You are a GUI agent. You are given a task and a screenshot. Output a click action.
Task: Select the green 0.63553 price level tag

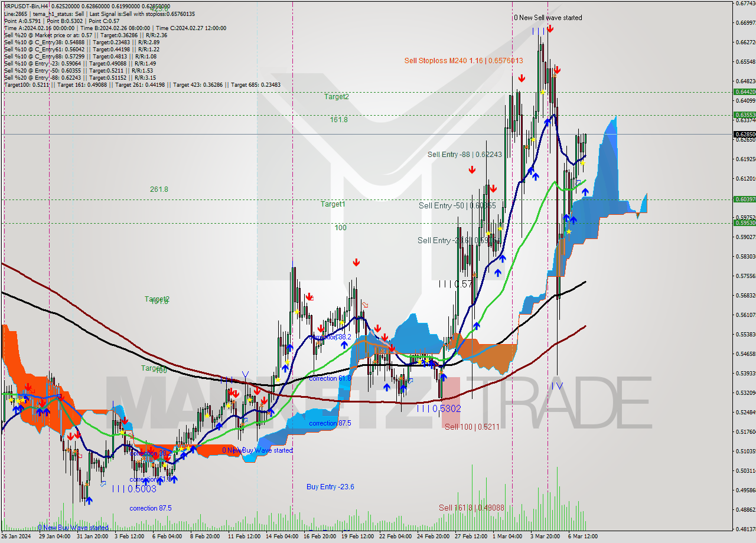click(x=744, y=115)
